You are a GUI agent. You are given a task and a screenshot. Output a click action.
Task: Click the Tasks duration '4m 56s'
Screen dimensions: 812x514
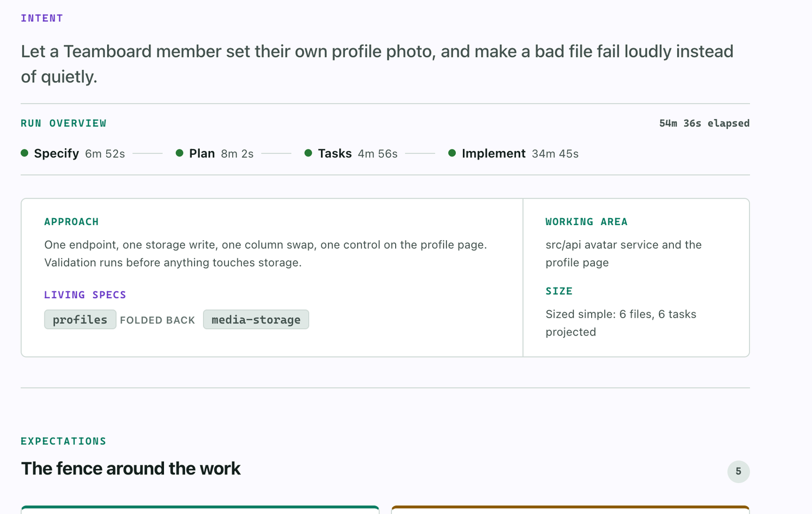[378, 154]
